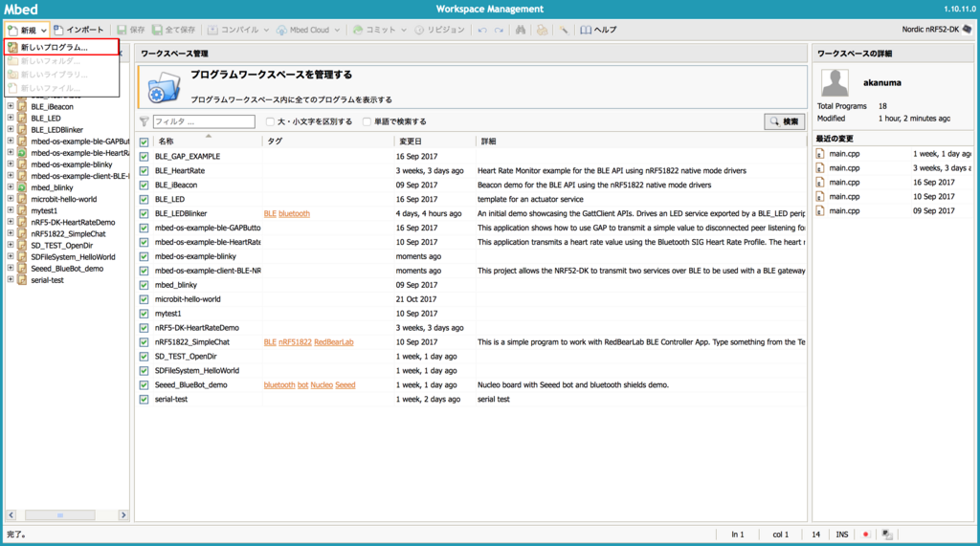Click the filter funnel icon beside フィルタ field
980x546 pixels.
(145, 121)
